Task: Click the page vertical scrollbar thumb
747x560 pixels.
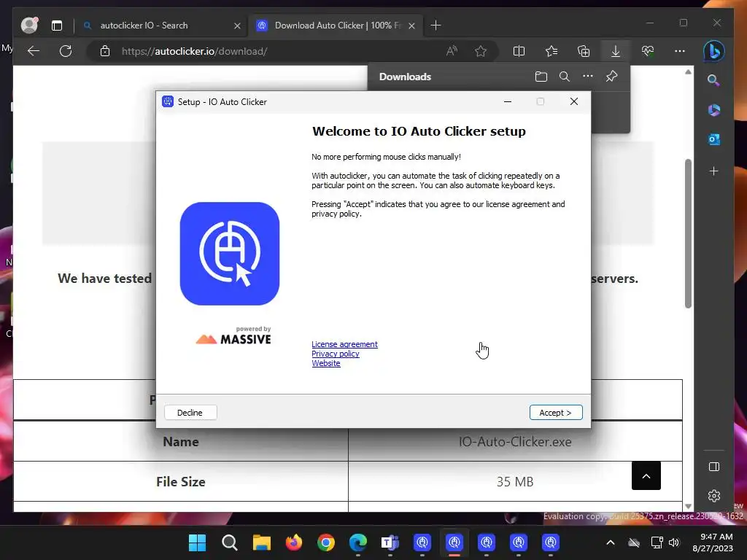Action: pos(688,233)
